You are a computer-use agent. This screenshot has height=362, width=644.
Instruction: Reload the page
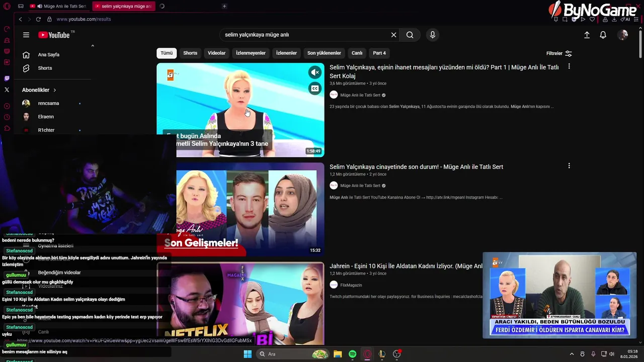[x=38, y=19]
